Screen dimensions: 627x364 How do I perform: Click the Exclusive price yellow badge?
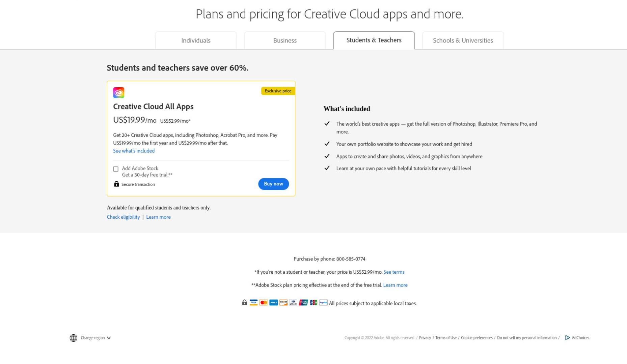tap(278, 91)
